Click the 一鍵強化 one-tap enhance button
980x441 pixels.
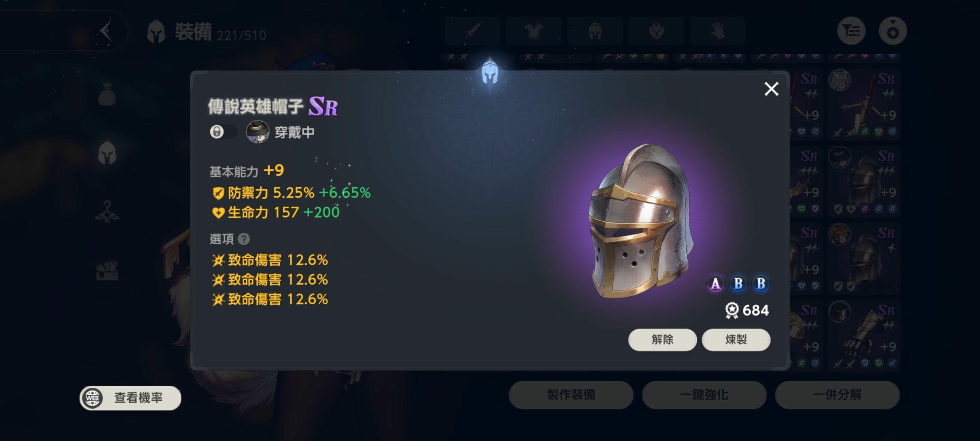click(704, 394)
